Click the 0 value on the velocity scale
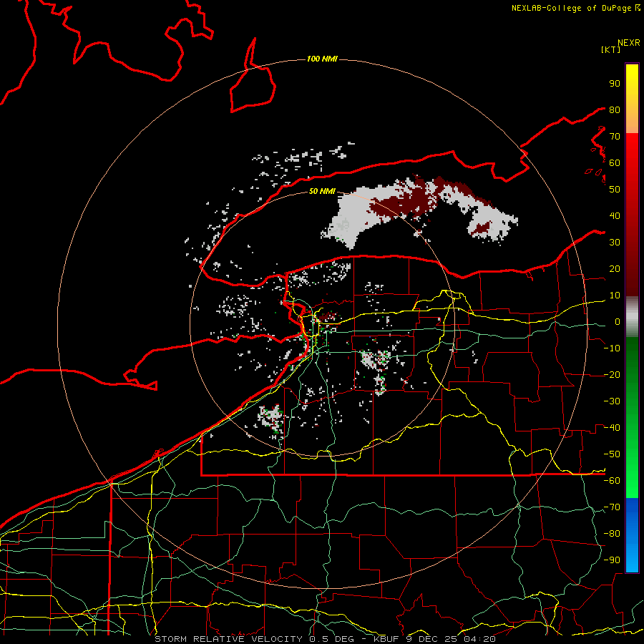This screenshot has height=644, width=644. pos(618,322)
